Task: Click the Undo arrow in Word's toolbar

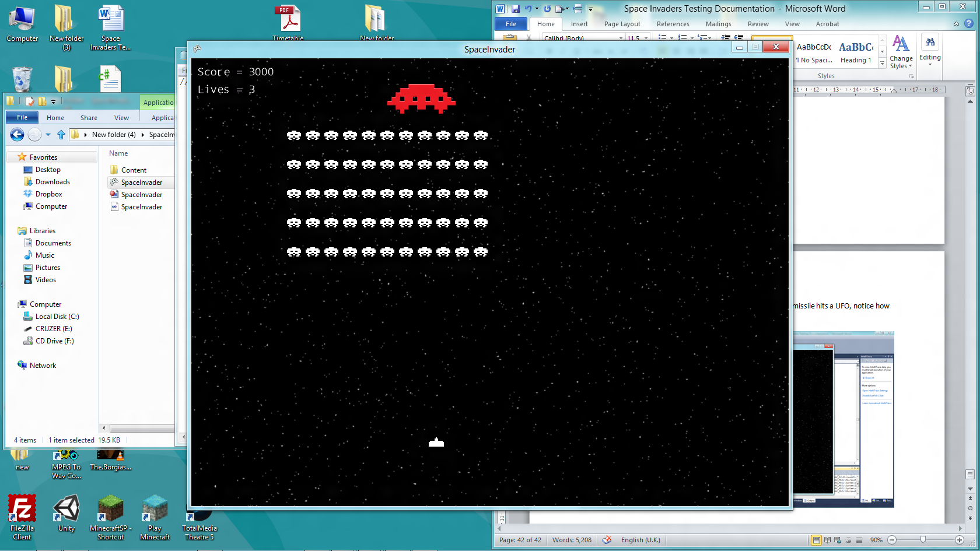Action: click(x=528, y=9)
